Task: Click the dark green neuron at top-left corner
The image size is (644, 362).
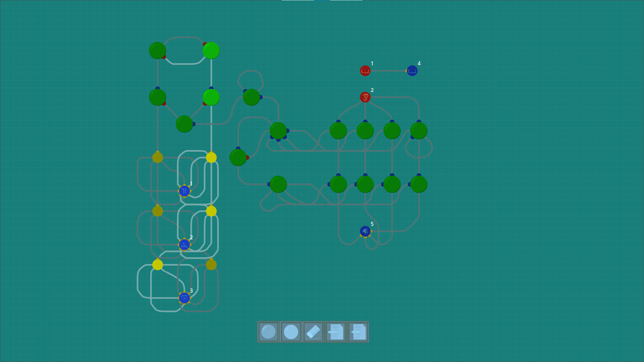Action: click(x=157, y=50)
